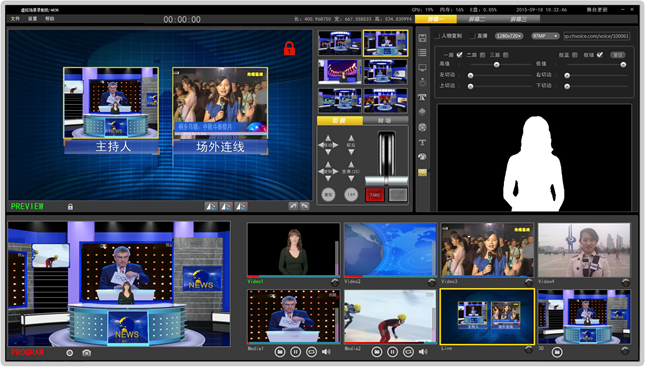Mute the Media2 speaker
The width and height of the screenshot is (645, 367).
423,352
